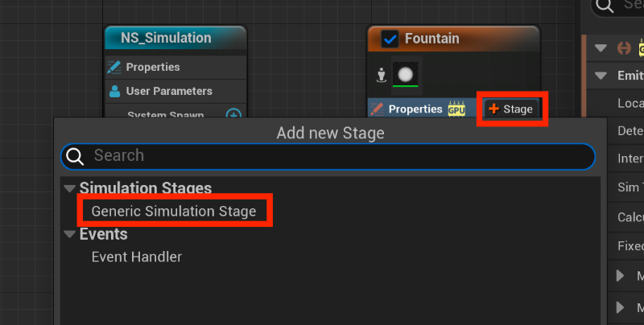Select Generic Simulation Stage
644x325 pixels.
coord(174,212)
